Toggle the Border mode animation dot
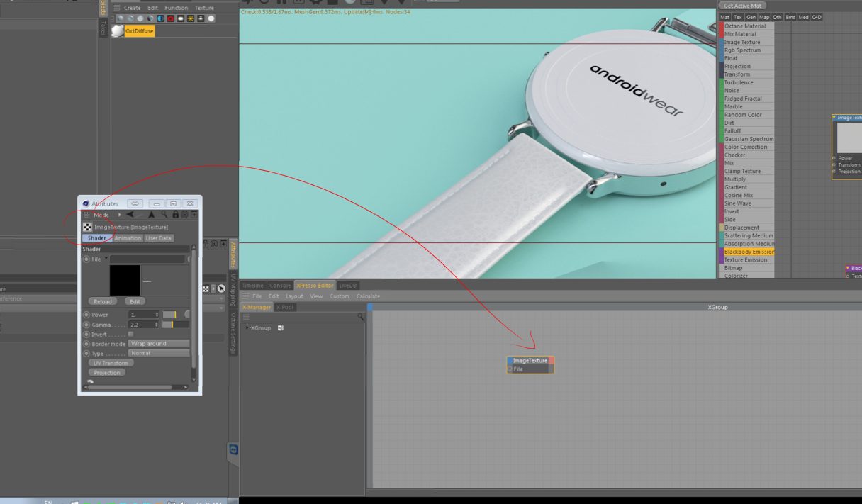Image resolution: width=862 pixels, height=504 pixels. 86,344
